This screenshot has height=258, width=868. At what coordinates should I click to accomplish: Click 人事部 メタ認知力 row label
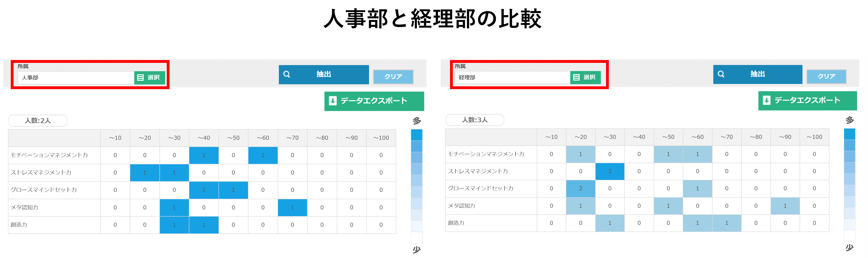click(x=24, y=207)
